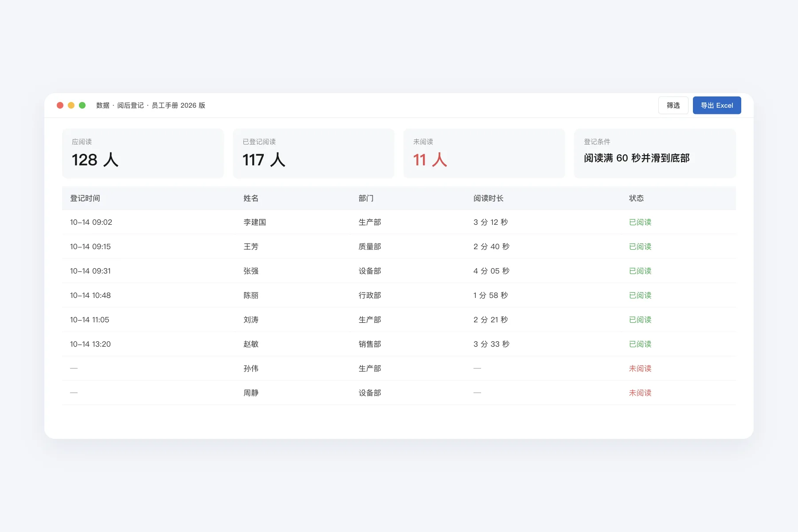Viewport: 798px width, 532px height.
Task: Click the 部门 column header
Action: point(366,198)
